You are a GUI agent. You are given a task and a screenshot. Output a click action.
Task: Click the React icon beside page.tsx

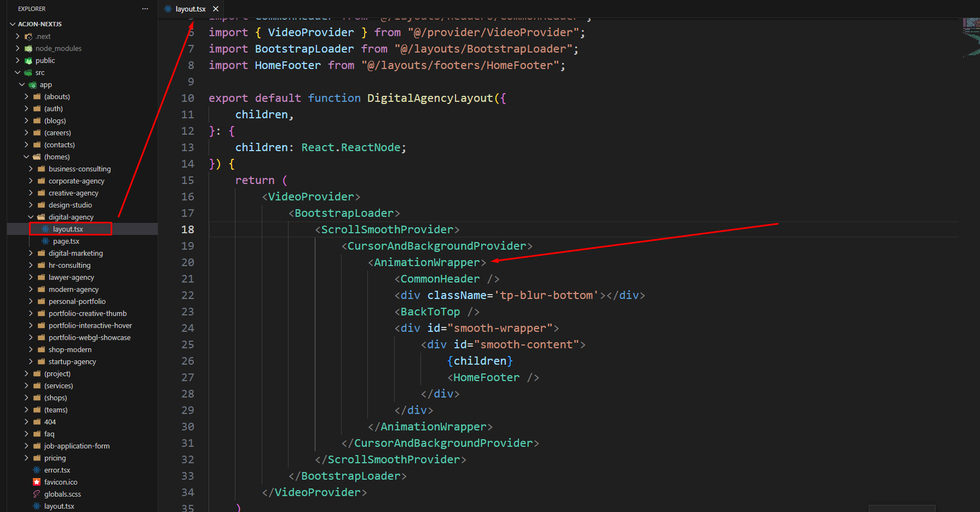45,241
